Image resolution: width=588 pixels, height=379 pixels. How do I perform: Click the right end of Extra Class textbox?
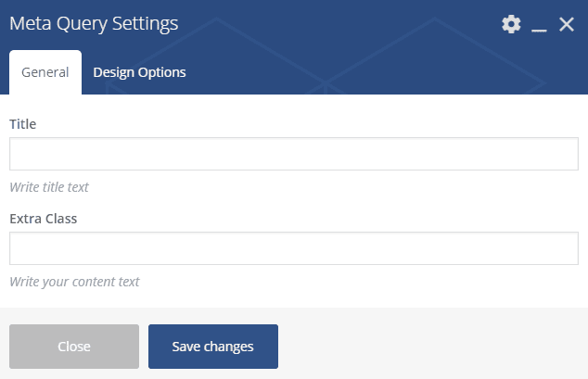point(556,248)
